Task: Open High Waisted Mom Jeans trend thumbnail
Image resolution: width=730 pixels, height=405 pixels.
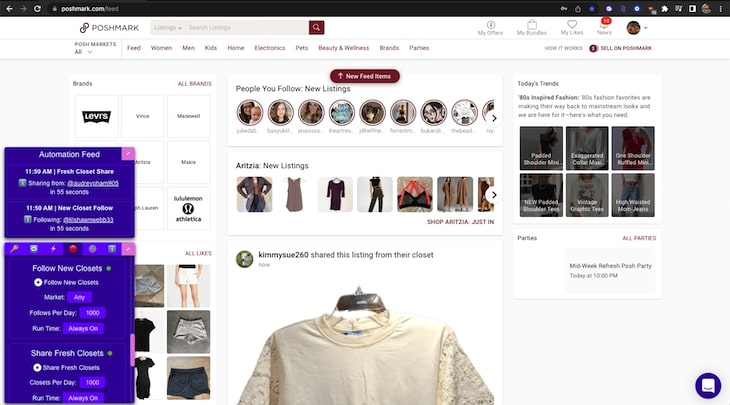Action: (633, 195)
